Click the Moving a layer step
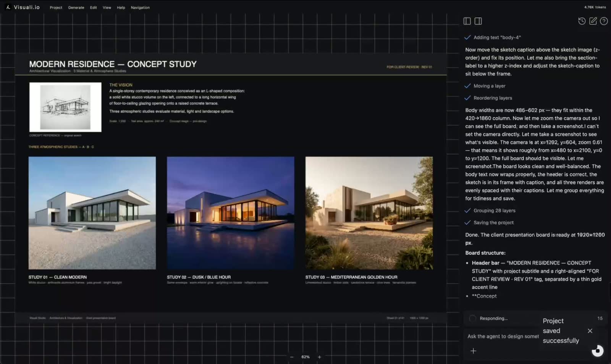611x364 pixels. [489, 86]
